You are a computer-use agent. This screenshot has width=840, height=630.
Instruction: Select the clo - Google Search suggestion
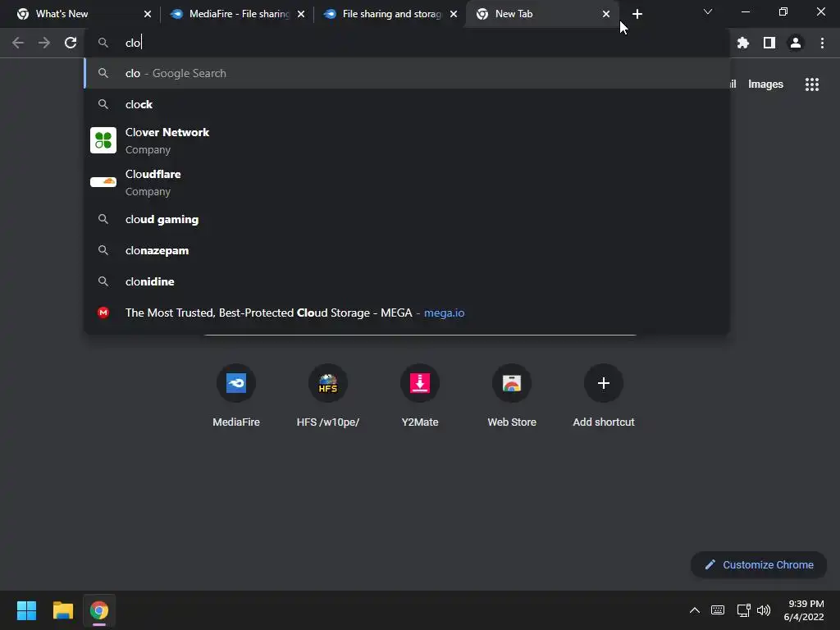[407, 73]
